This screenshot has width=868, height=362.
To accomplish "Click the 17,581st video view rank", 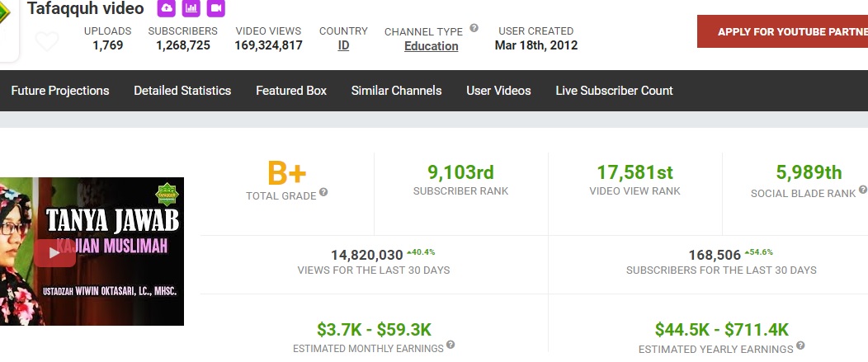I will [x=635, y=172].
